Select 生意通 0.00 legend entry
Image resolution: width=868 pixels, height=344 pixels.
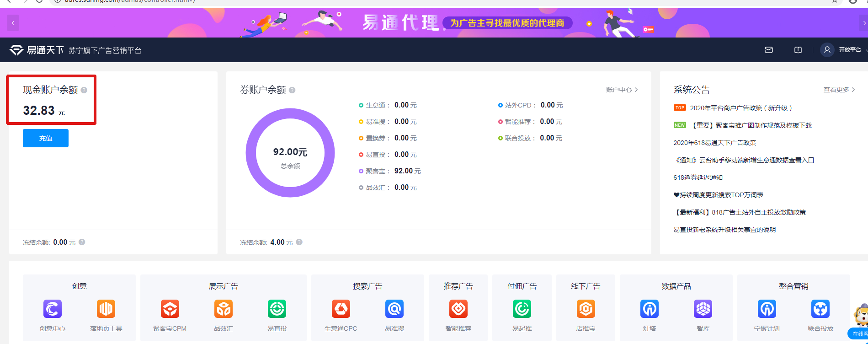(388, 105)
